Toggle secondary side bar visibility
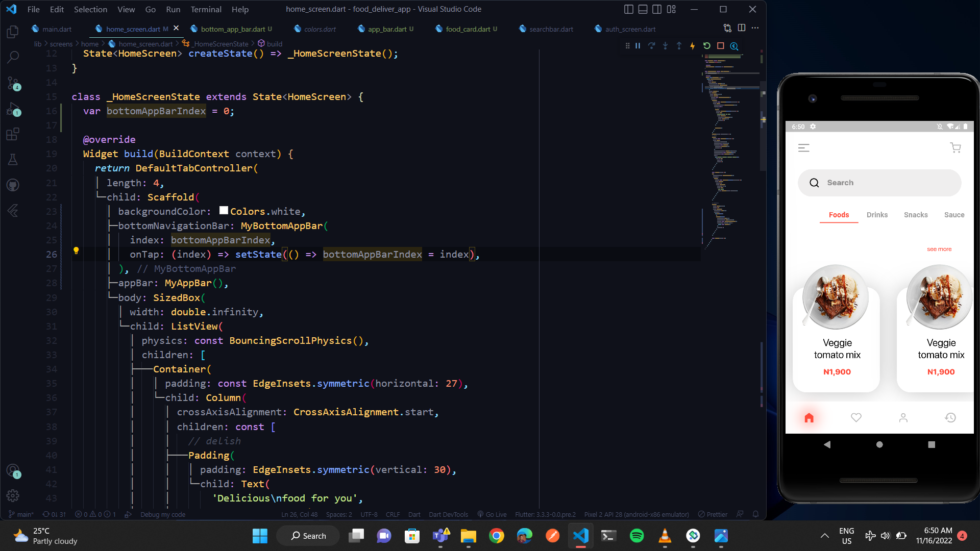The width and height of the screenshot is (980, 551). 657,9
